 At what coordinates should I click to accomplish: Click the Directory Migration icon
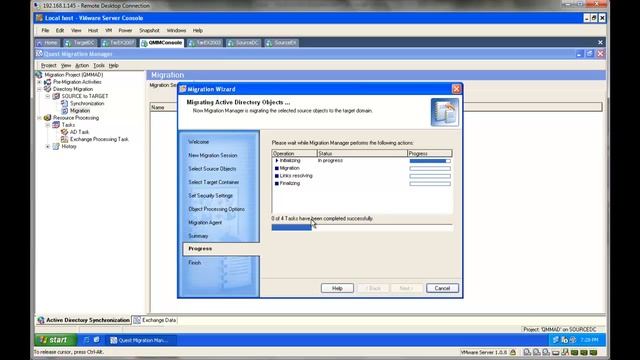click(47, 89)
